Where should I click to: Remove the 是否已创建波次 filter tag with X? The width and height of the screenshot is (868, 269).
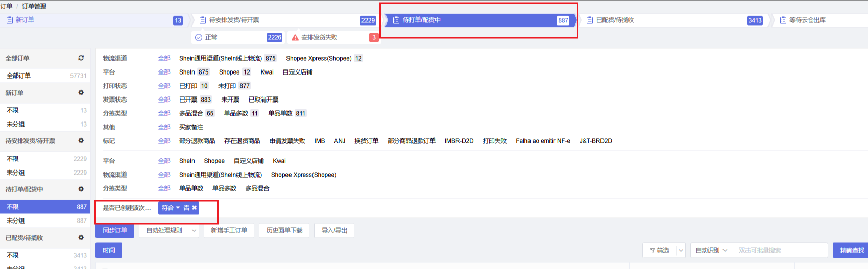pos(195,208)
